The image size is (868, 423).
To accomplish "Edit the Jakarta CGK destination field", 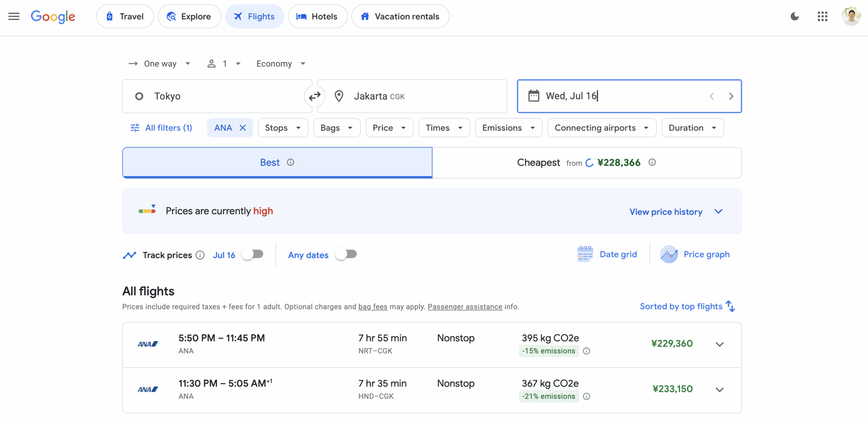I will (x=412, y=96).
